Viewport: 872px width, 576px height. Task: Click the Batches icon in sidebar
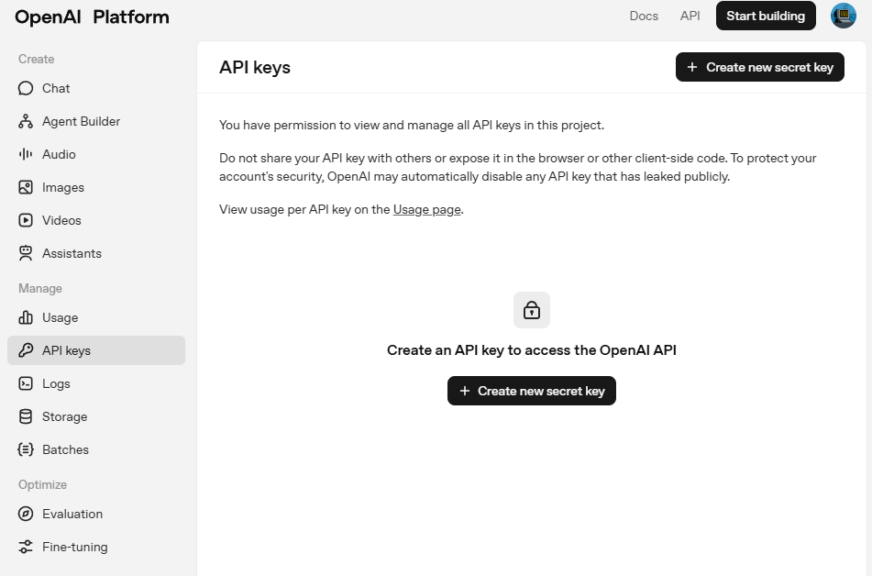[26, 450]
